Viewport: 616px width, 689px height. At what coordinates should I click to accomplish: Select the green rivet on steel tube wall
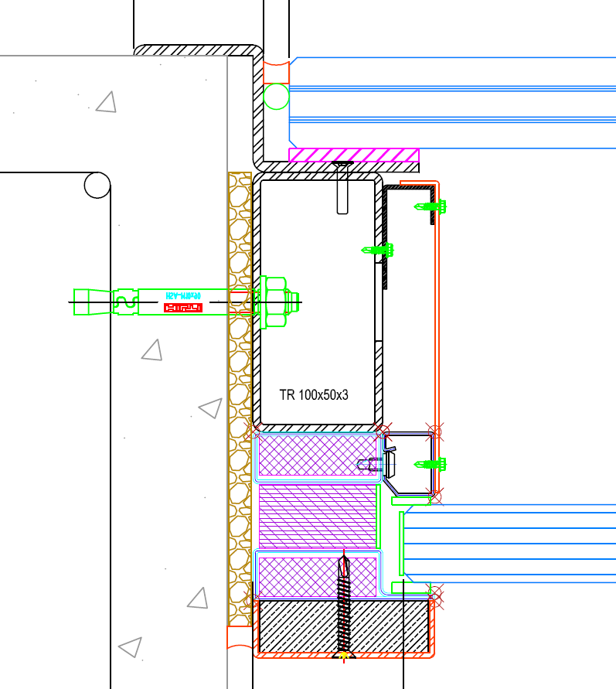point(379,250)
